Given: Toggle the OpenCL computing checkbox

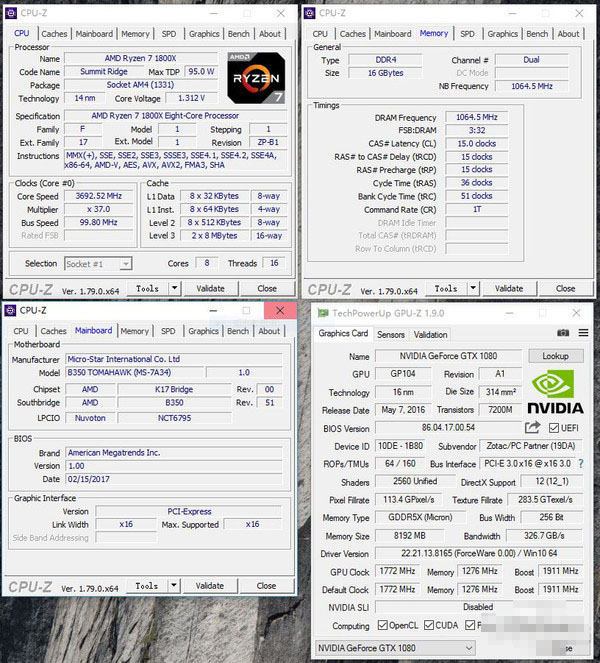Looking at the screenshot, I should pos(383,625).
